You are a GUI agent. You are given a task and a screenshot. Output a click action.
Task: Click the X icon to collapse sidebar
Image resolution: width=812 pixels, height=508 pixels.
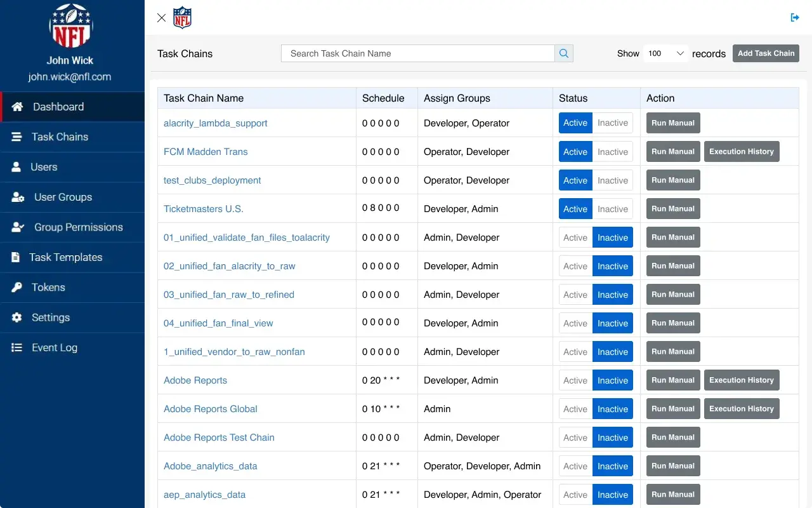(161, 18)
